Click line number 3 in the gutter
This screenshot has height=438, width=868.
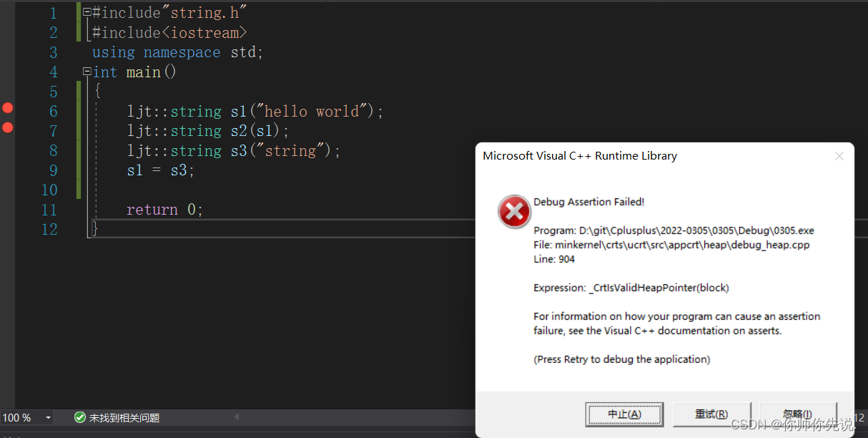point(54,52)
